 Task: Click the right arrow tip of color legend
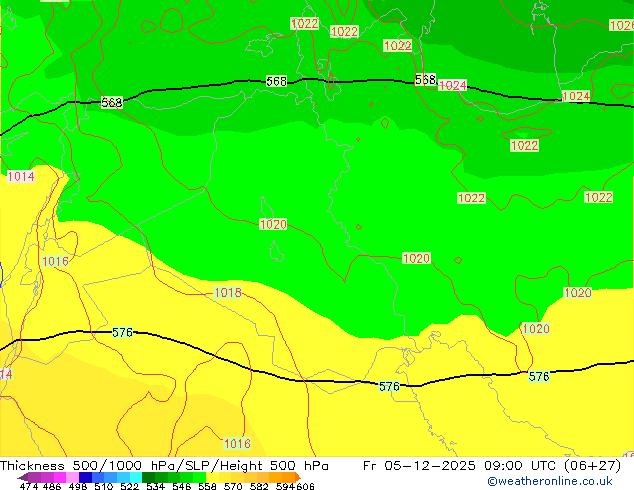[299, 477]
